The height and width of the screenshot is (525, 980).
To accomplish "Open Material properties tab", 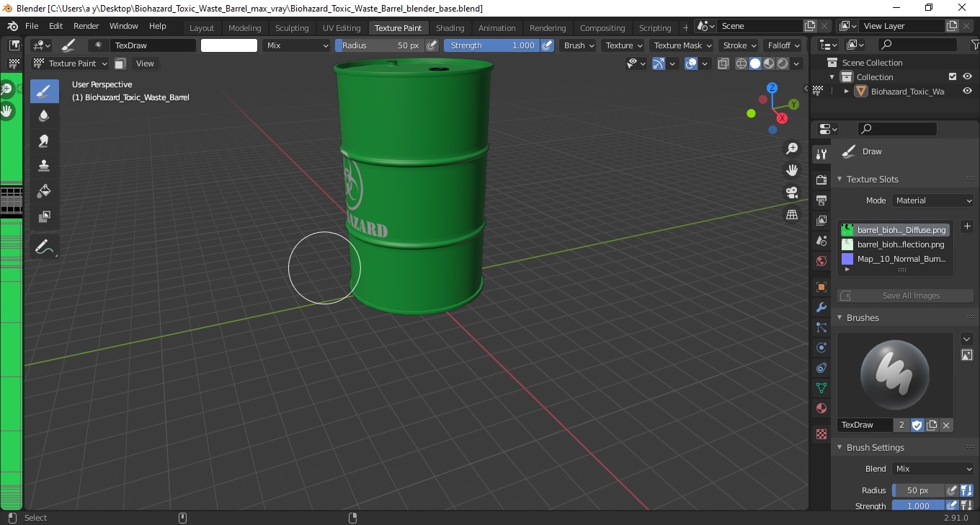I will tap(821, 408).
